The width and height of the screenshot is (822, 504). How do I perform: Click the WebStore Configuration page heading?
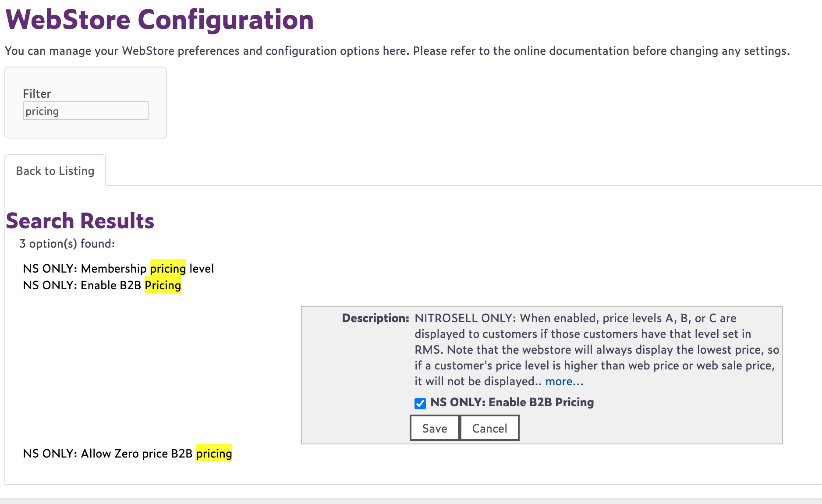coord(160,20)
